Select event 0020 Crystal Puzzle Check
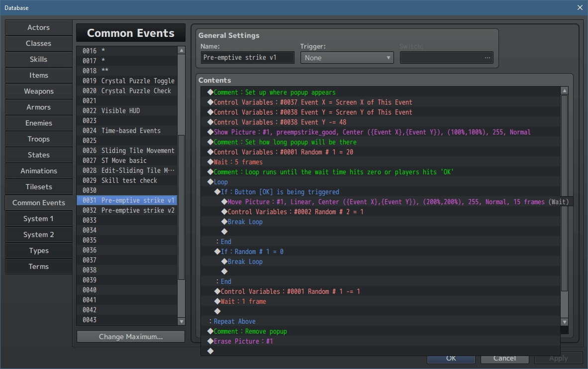588x369 pixels. pyautogui.click(x=127, y=91)
